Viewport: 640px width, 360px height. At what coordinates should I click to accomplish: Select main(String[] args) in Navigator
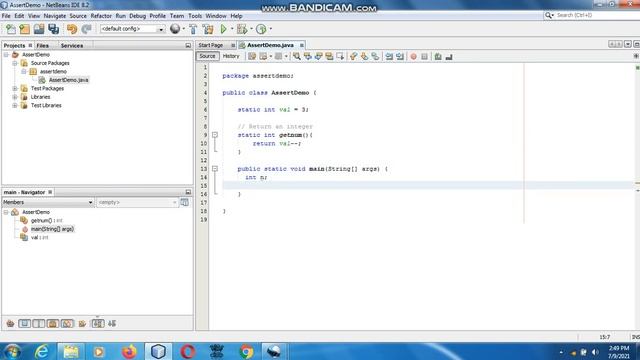(52, 229)
